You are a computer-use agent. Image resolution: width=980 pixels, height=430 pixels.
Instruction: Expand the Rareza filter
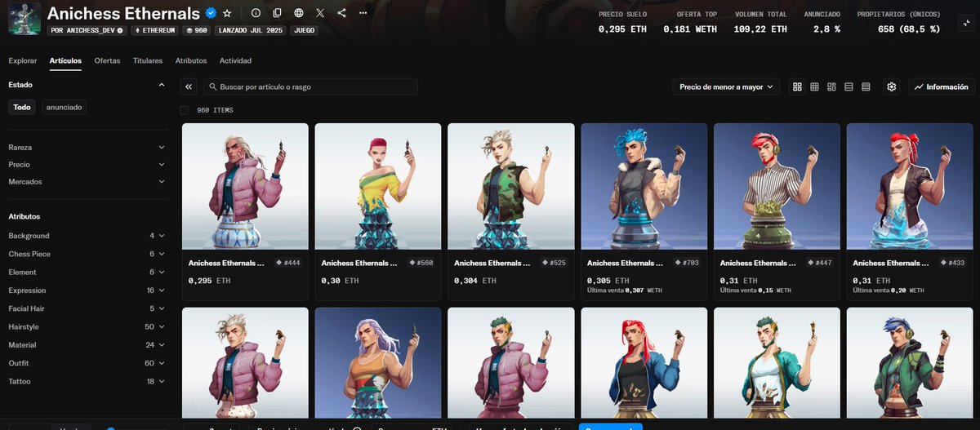pyautogui.click(x=87, y=148)
